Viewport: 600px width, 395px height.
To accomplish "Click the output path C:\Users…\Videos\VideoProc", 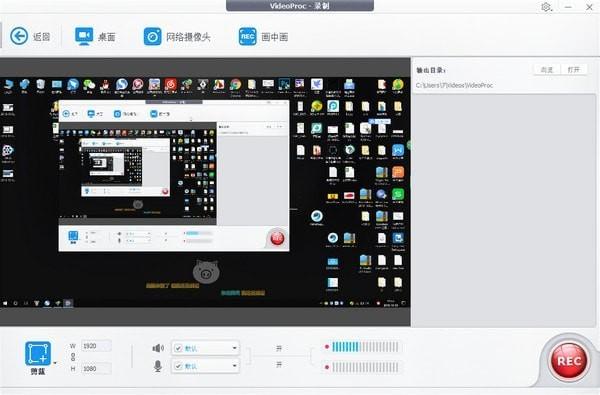I will [x=454, y=85].
